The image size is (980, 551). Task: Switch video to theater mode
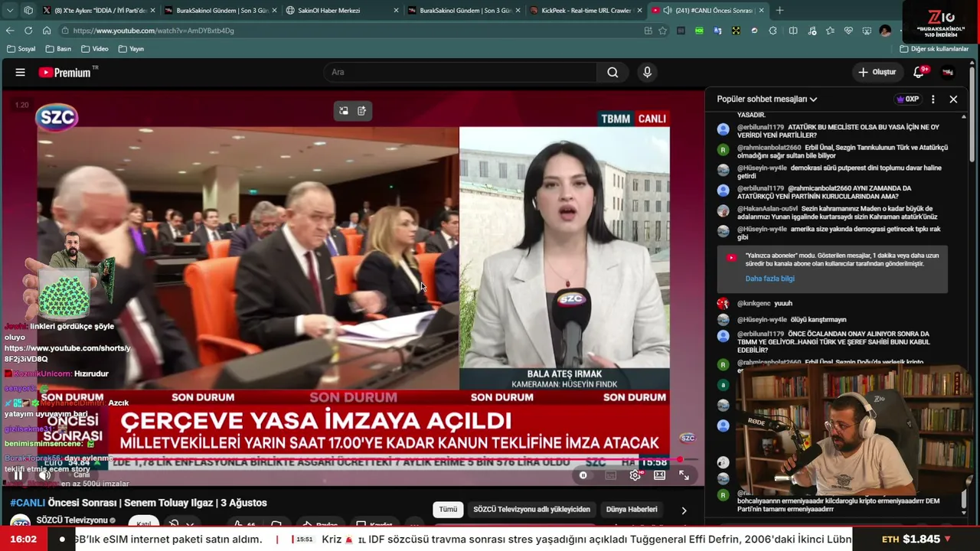pos(660,475)
